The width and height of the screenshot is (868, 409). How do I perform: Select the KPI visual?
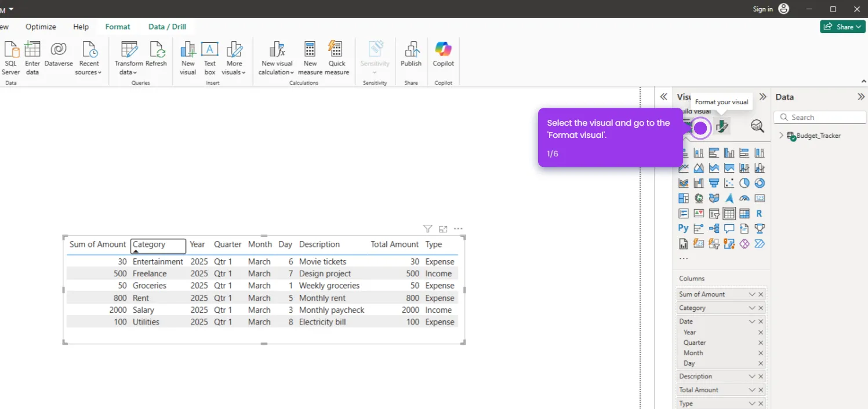pos(699,213)
